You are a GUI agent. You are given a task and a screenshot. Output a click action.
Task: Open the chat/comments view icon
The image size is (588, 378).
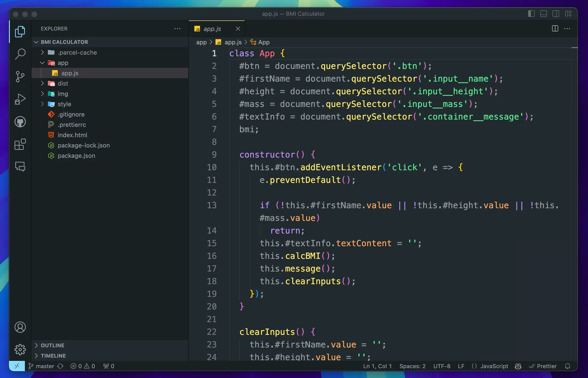point(20,166)
